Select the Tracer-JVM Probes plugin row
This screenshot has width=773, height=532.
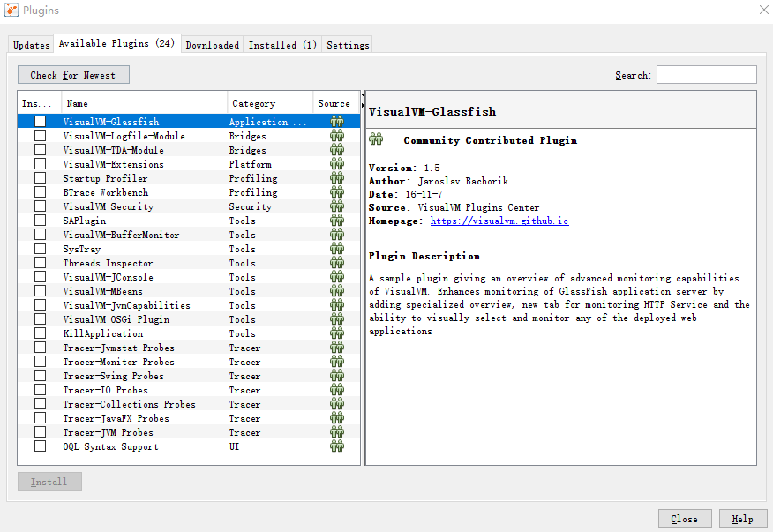click(x=189, y=432)
